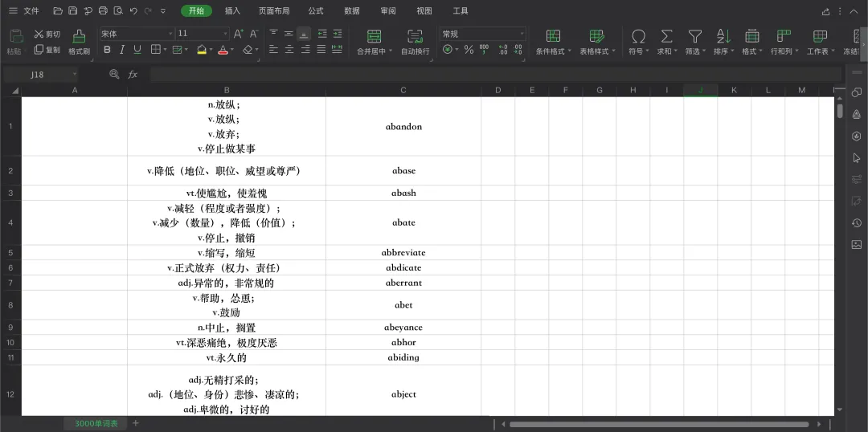Toggle bottom vertical alignment
Image resolution: width=868 pixels, height=432 pixels.
pyautogui.click(x=303, y=34)
